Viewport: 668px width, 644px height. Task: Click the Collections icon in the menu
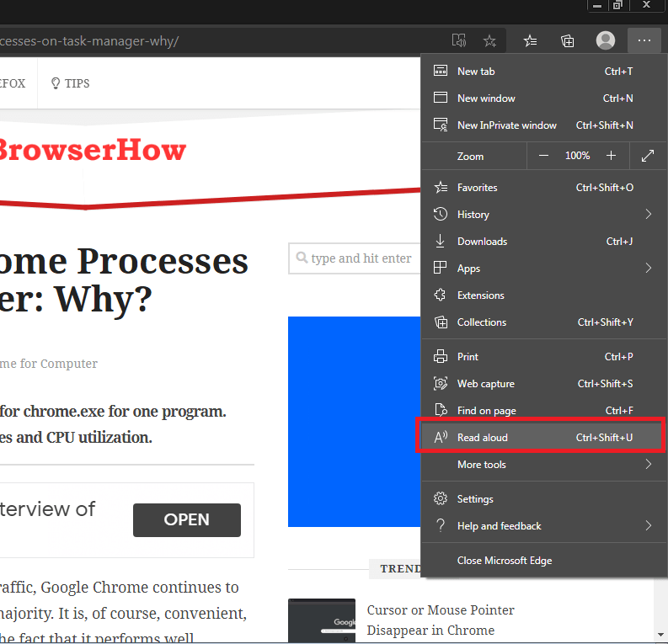tap(441, 322)
